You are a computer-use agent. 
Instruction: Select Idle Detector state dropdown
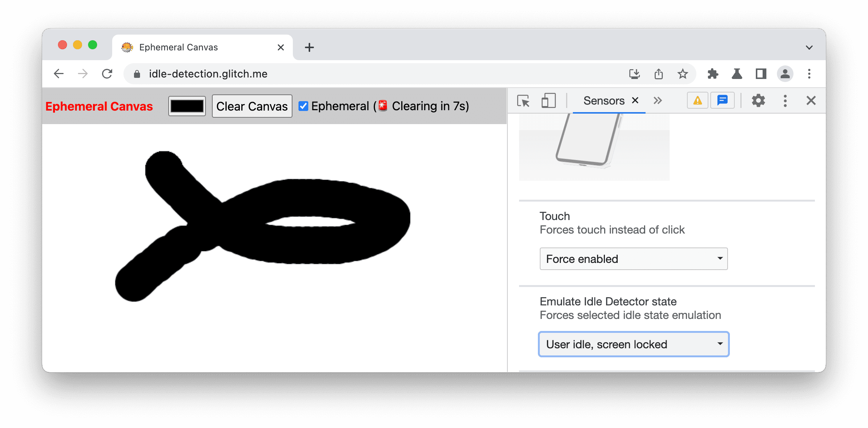634,344
